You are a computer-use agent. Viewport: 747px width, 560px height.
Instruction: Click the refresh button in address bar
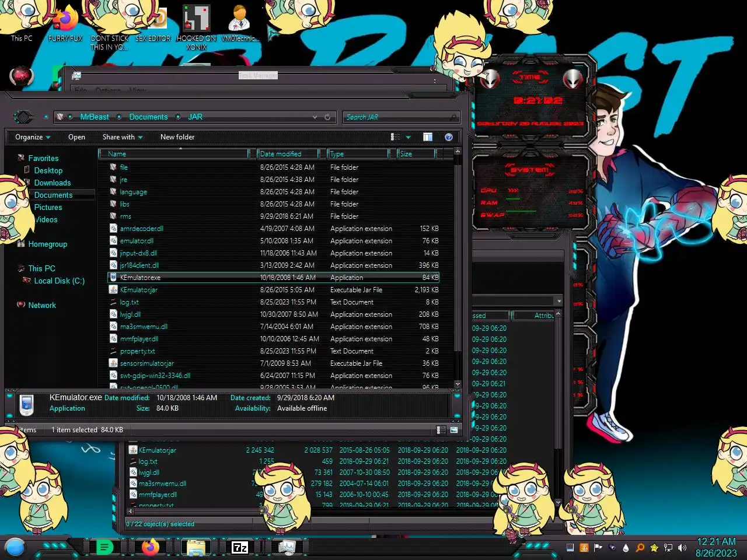[327, 117]
